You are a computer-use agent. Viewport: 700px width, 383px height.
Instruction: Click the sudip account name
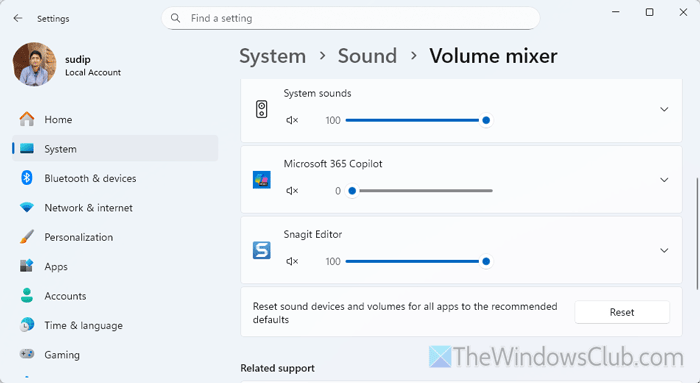[x=78, y=59]
